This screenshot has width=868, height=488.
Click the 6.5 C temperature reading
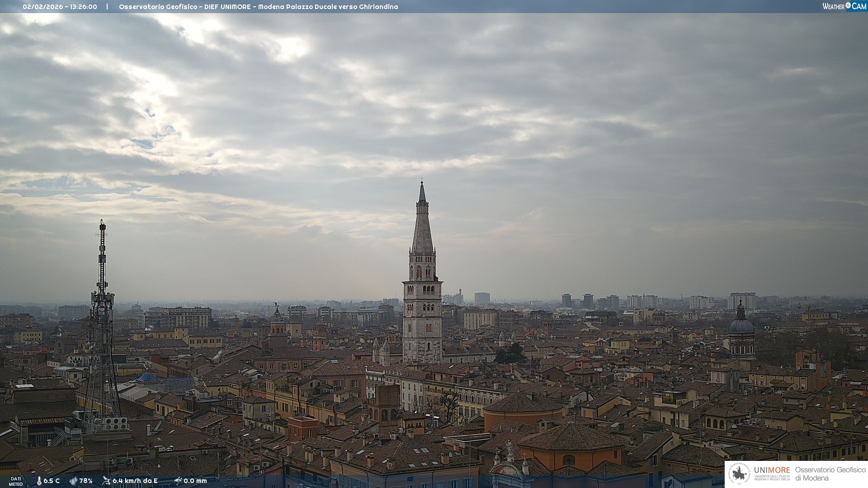coord(52,481)
